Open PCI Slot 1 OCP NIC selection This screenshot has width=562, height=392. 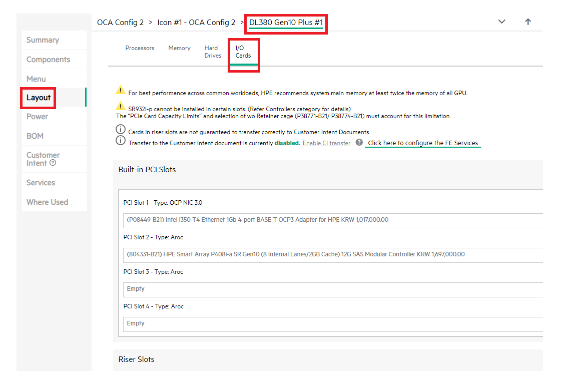[x=333, y=220]
